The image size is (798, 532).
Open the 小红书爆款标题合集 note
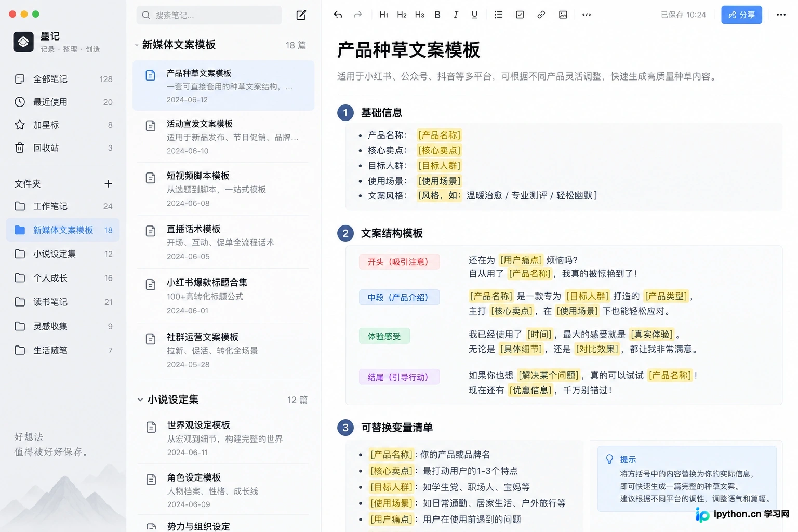[x=223, y=296]
